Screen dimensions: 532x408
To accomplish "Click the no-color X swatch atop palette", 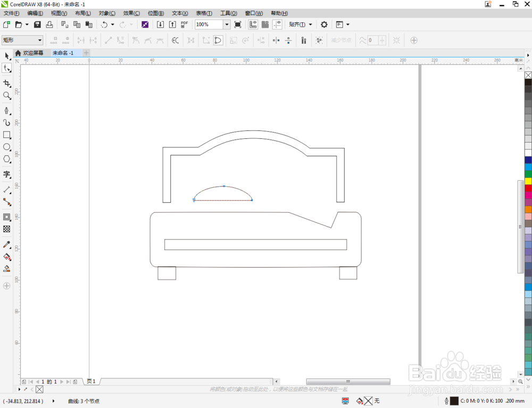I will pyautogui.click(x=528, y=76).
